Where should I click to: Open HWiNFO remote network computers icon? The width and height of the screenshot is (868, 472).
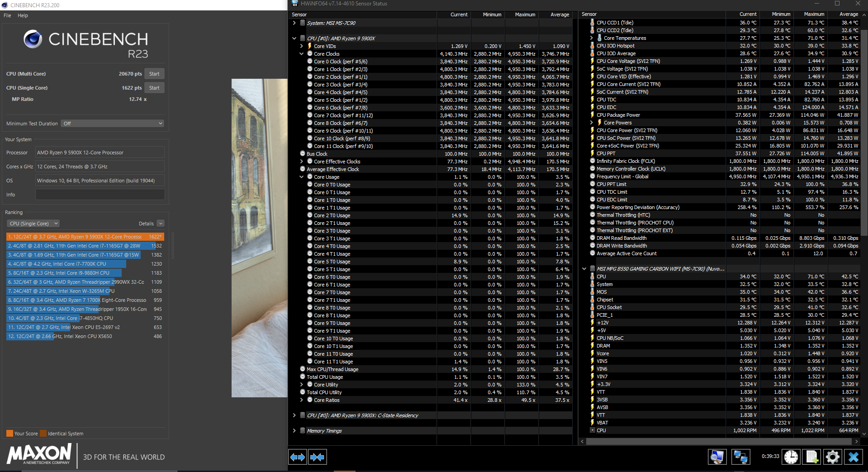coord(740,457)
